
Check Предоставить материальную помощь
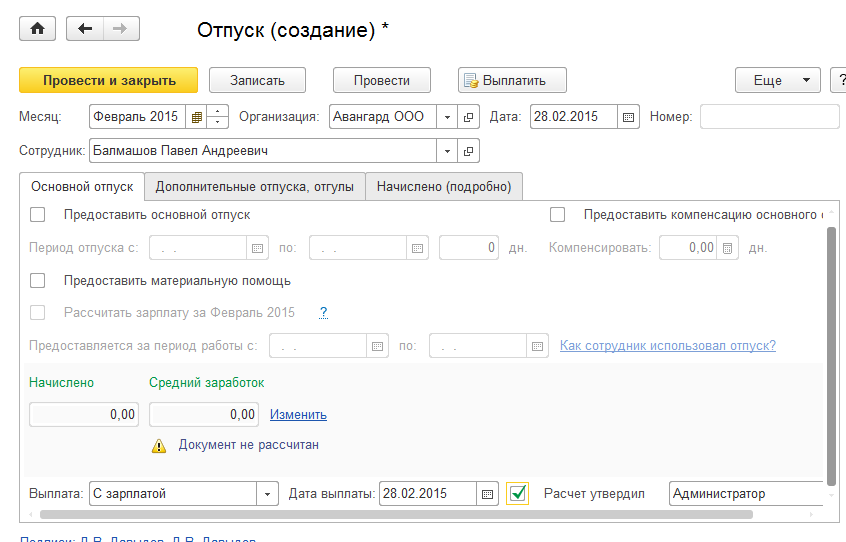[38, 281]
